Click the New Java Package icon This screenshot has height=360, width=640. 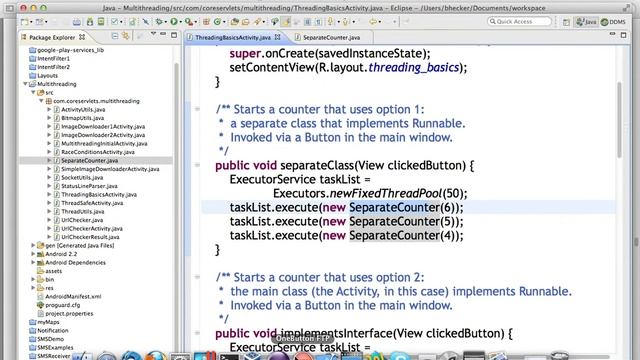(206, 22)
